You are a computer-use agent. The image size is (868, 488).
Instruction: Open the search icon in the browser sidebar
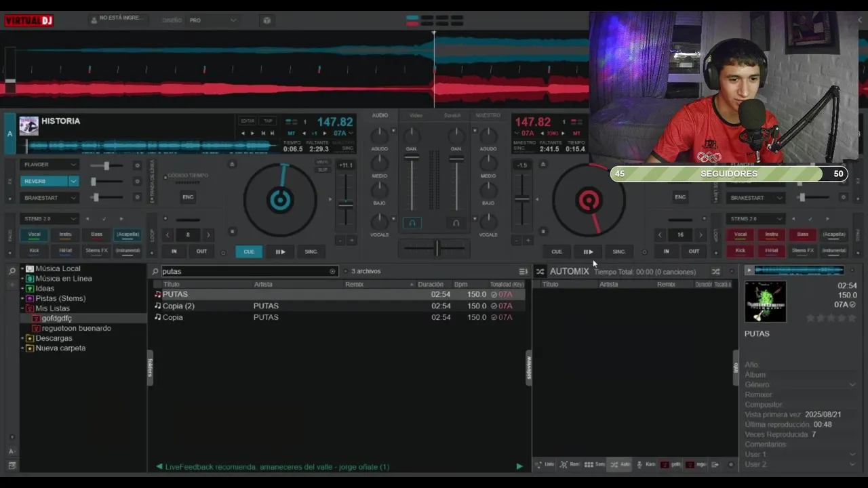[x=12, y=270]
